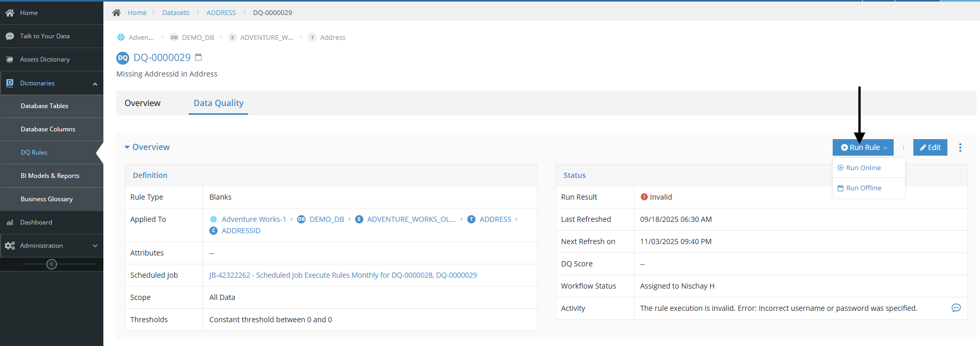The image size is (980, 346).
Task: Collapse the sidebar with arrow button
Action: coord(52,264)
